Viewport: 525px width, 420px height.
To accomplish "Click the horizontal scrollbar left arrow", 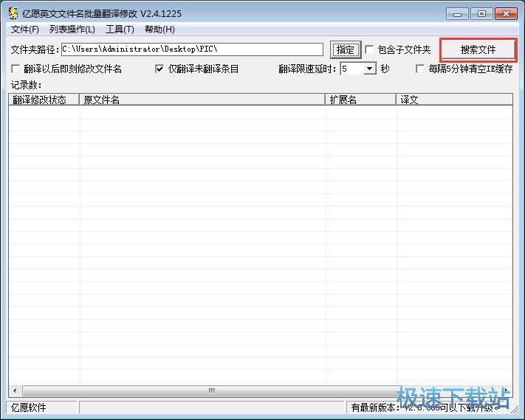I will (15, 390).
